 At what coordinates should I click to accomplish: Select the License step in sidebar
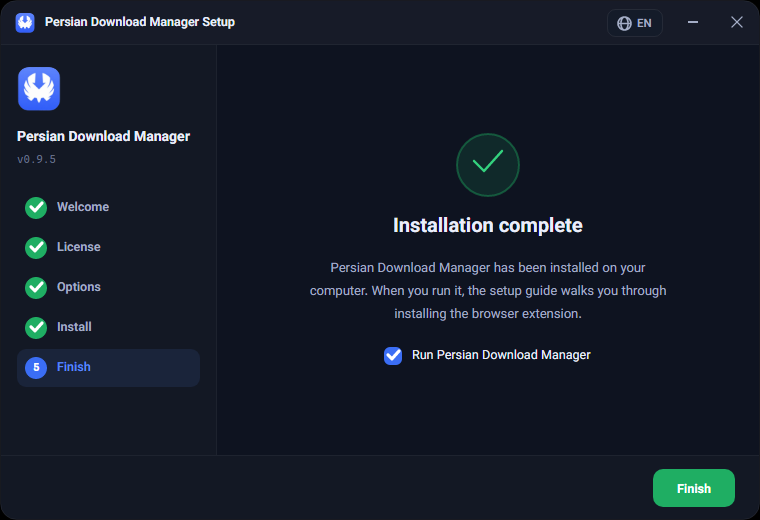(x=108, y=247)
